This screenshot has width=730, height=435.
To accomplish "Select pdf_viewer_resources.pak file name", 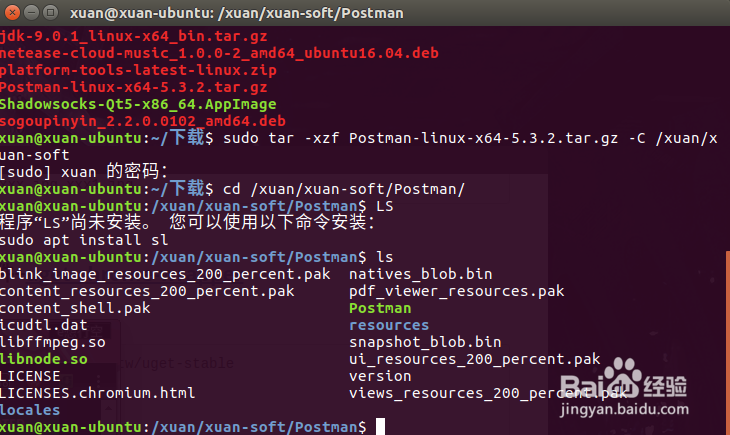I will pyautogui.click(x=457, y=291).
